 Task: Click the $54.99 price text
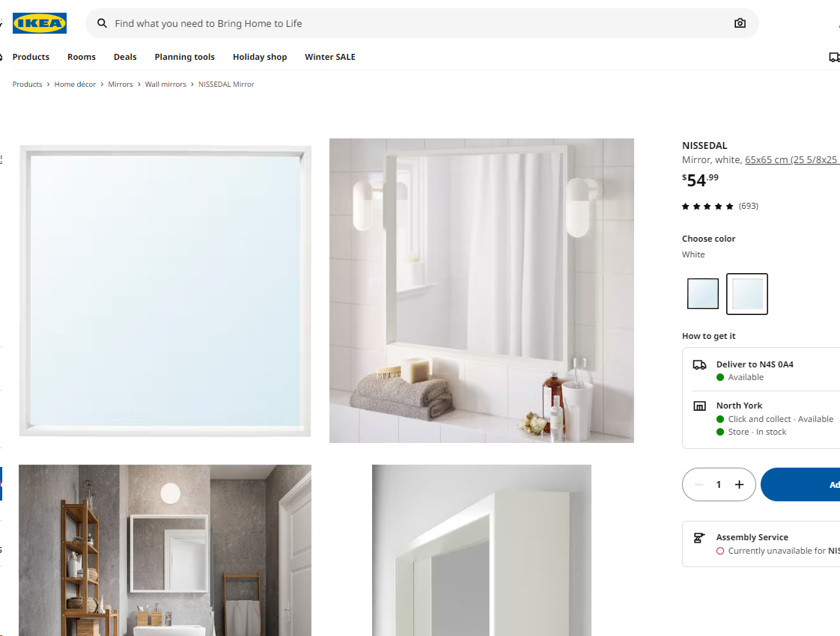[x=700, y=180]
